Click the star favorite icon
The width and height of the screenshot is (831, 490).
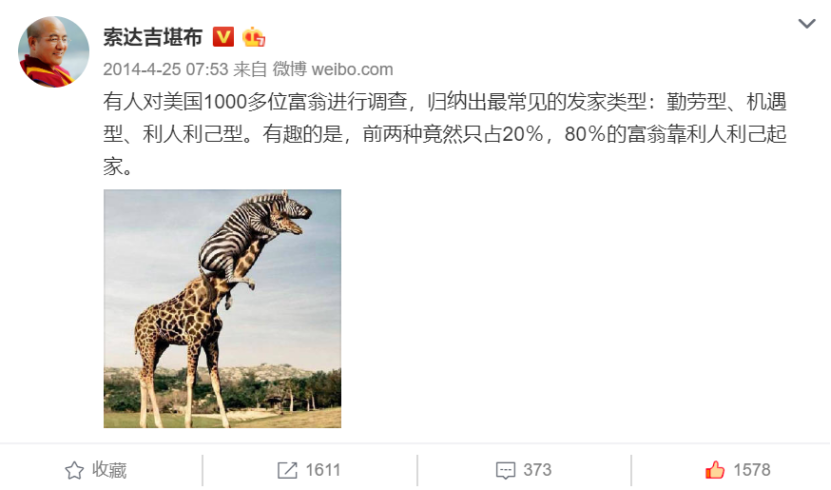pyautogui.click(x=74, y=470)
